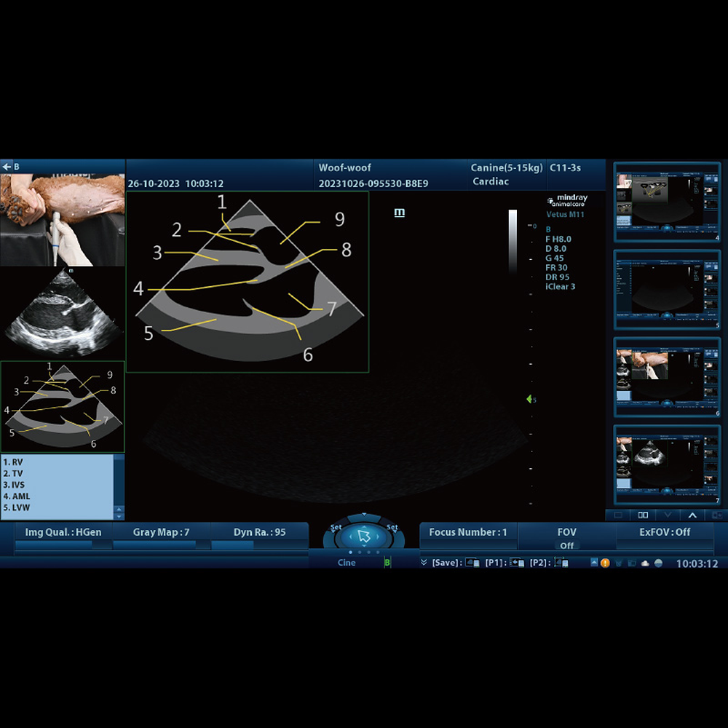Click the Canine(5-15kg) Cardiac preset field
The width and height of the screenshot is (728, 728).
507,175
